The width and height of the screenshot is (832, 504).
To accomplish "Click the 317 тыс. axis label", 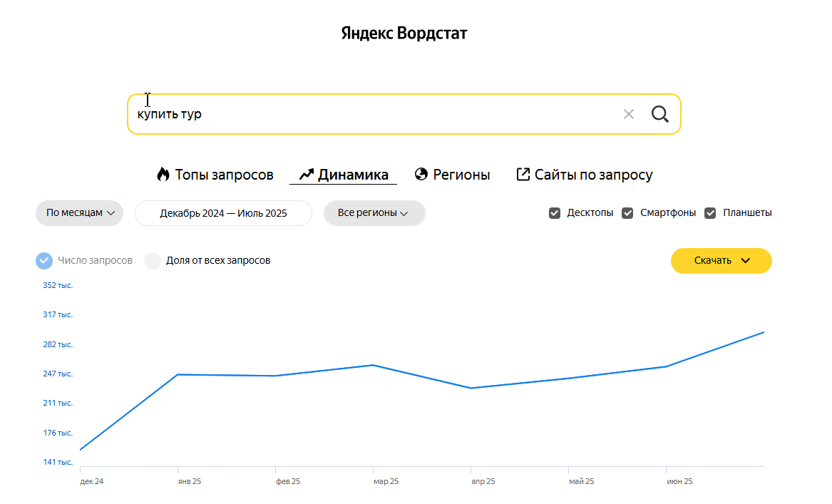I will (x=58, y=314).
